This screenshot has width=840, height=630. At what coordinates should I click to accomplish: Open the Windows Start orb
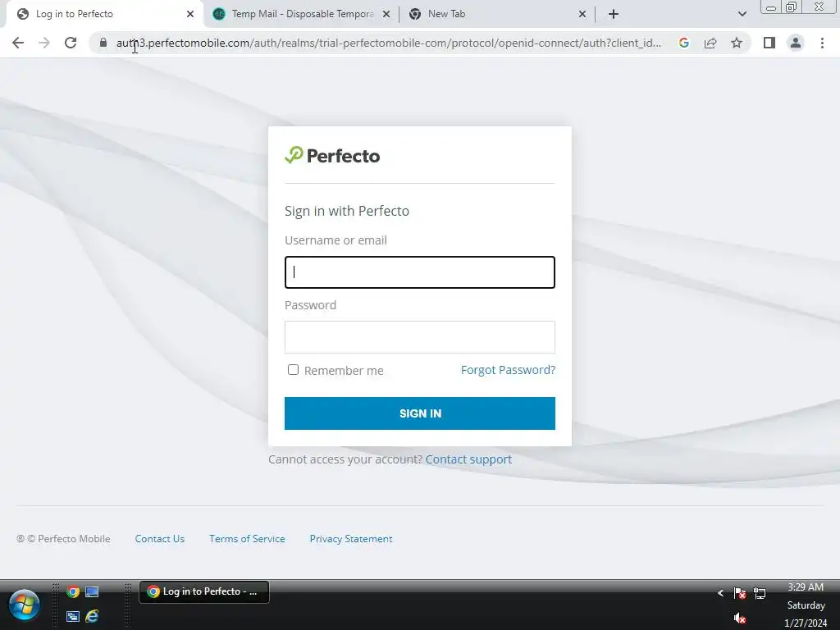[24, 605]
